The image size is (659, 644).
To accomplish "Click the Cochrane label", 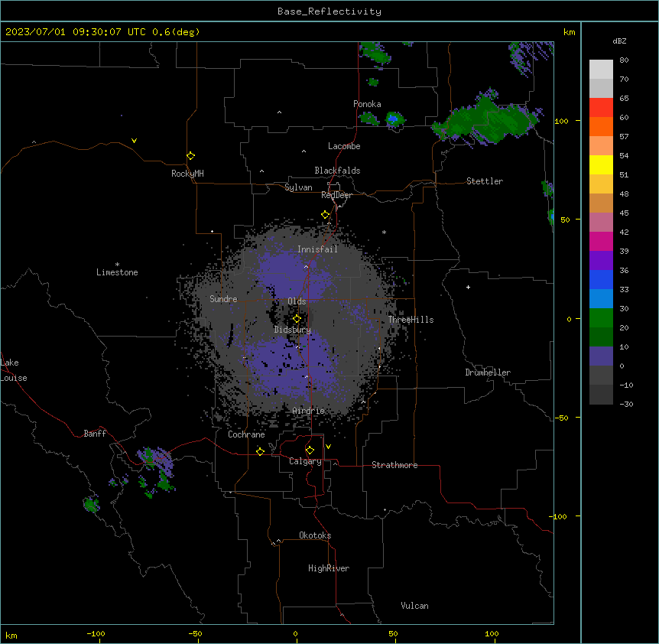I will click(x=246, y=434).
